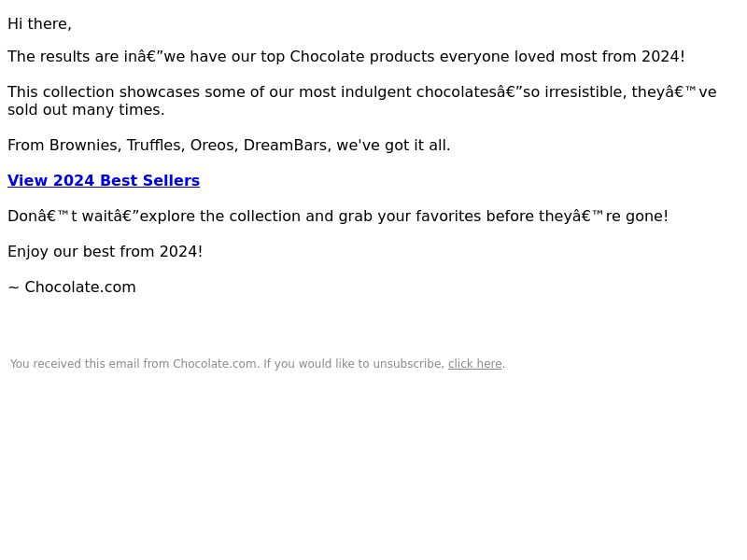Click the word 'Truffles' in the email
The height and width of the screenshot is (560, 747).
coord(155,146)
